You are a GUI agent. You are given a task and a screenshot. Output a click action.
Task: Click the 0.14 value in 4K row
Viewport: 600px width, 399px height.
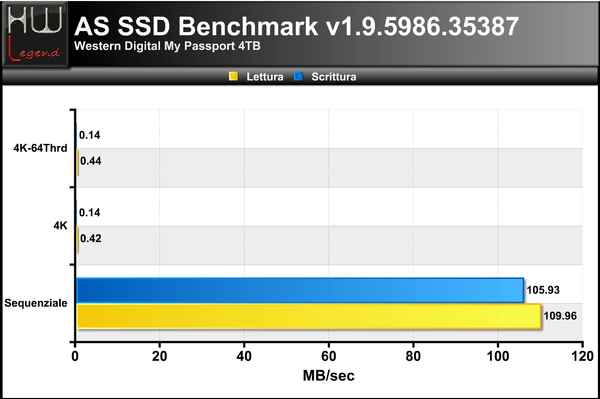(x=90, y=212)
